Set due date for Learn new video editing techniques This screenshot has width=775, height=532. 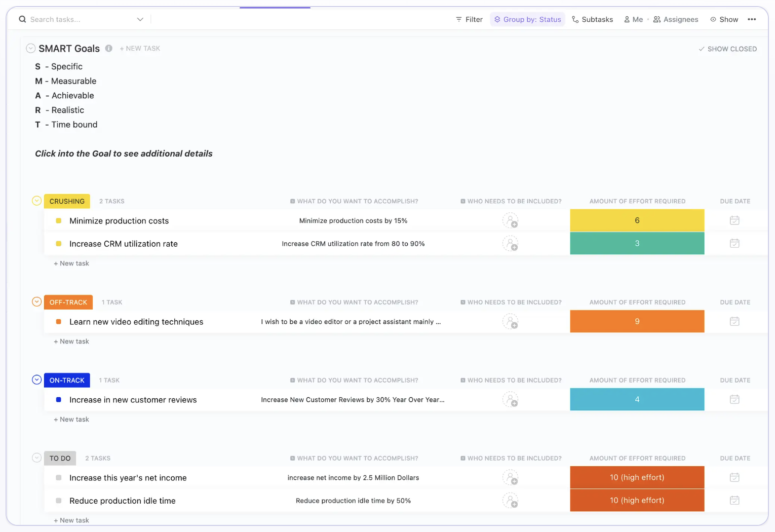734,321
